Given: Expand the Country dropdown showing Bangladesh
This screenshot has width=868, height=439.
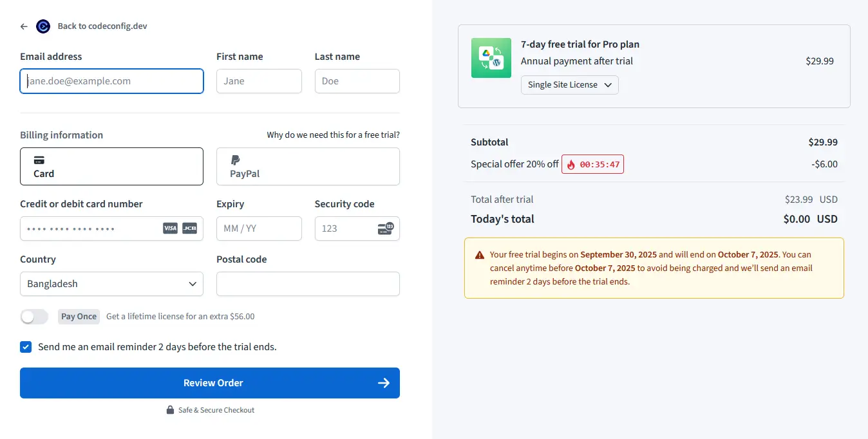Looking at the screenshot, I should [x=111, y=284].
